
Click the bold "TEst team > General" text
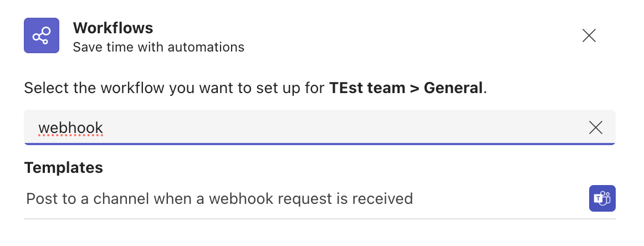406,88
